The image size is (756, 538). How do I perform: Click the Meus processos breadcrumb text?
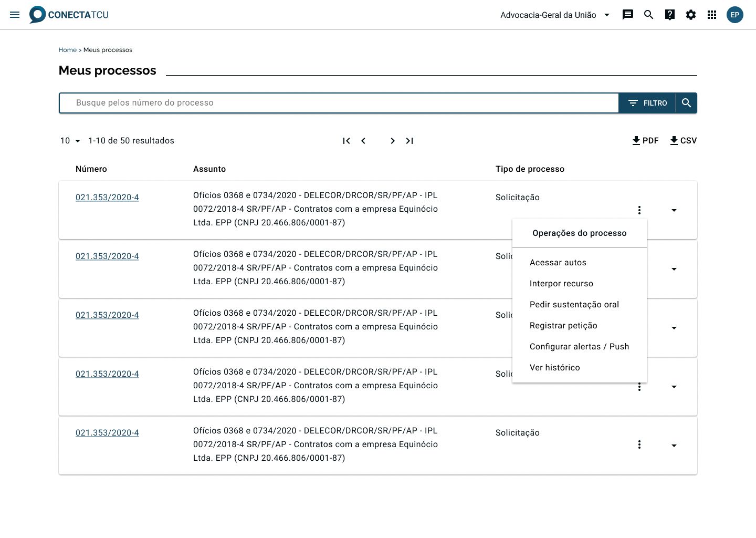pyautogui.click(x=108, y=50)
